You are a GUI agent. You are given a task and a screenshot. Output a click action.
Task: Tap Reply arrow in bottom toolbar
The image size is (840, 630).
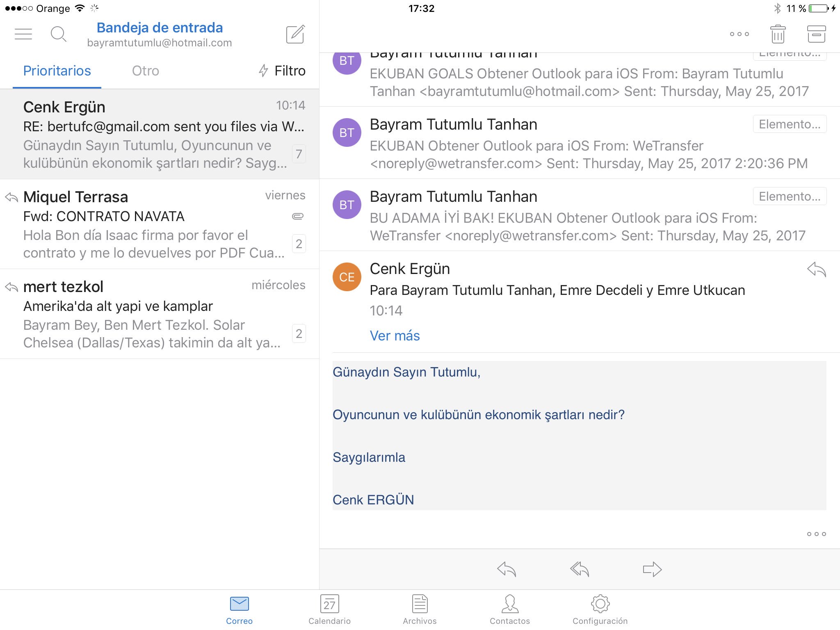(x=507, y=569)
